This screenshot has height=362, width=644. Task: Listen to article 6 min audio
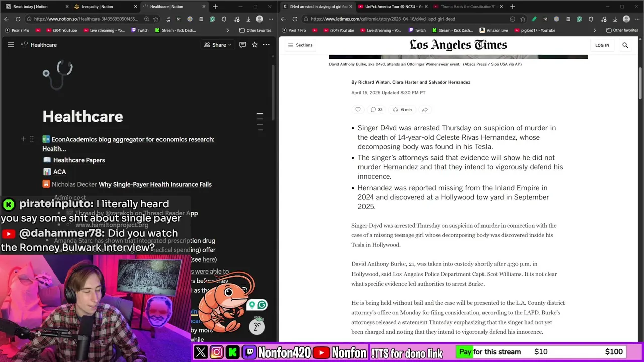pyautogui.click(x=403, y=109)
